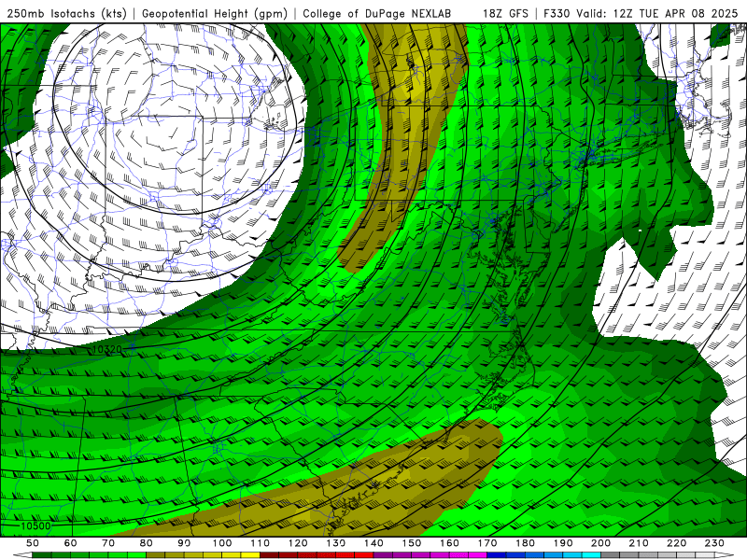Click the 60 knot legend label
Viewport: 747px width, 560px height.
(x=71, y=543)
